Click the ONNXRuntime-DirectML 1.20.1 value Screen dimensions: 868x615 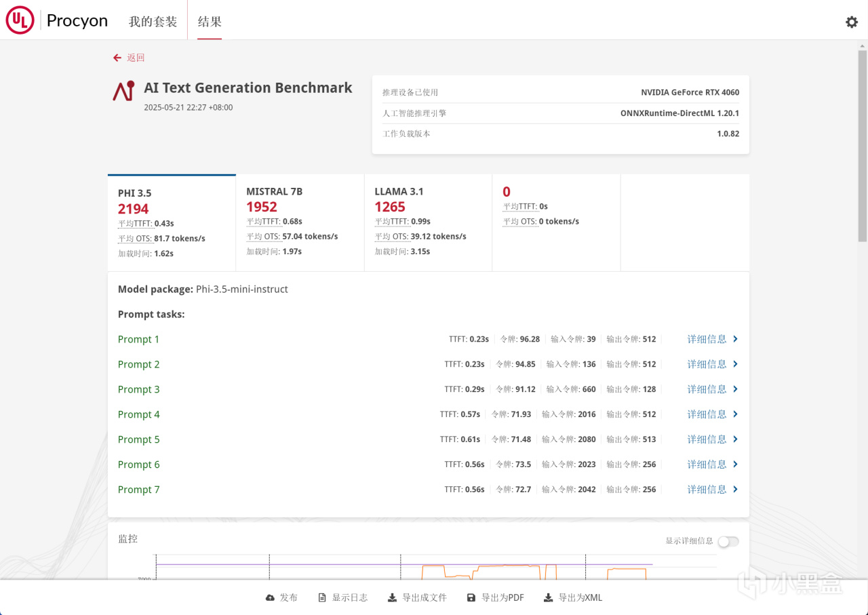679,113
